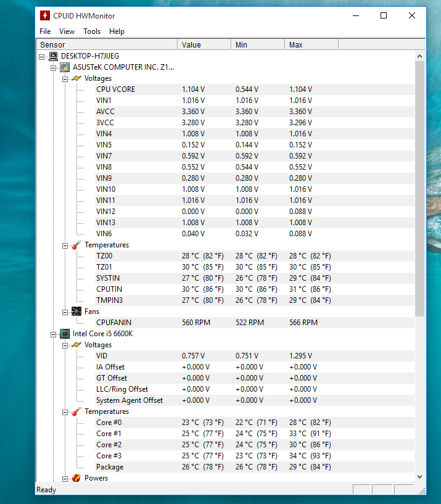Collapse the ASUSTeK COMPUTER INC. node
The width and height of the screenshot is (441, 504).
[54, 68]
